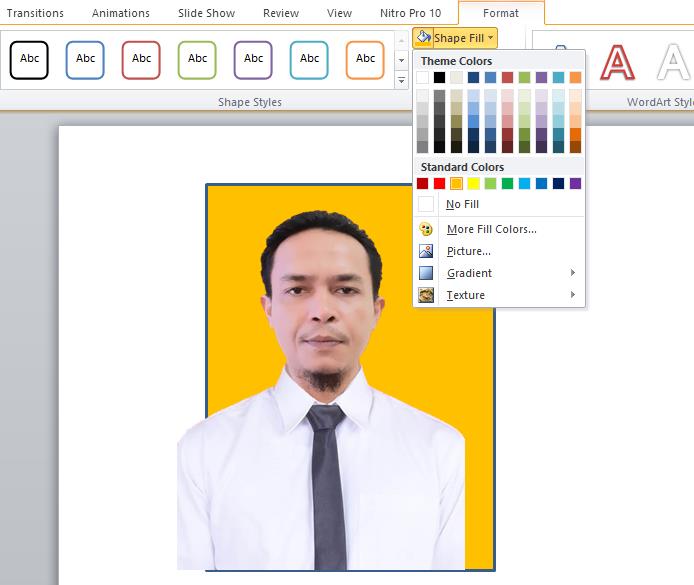
Task: Open the Slide Show tab
Action: 206,13
